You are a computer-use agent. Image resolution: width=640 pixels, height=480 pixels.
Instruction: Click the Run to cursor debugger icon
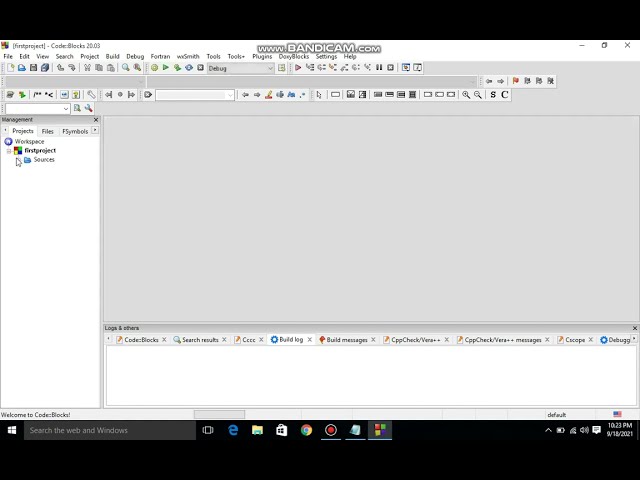pos(310,68)
